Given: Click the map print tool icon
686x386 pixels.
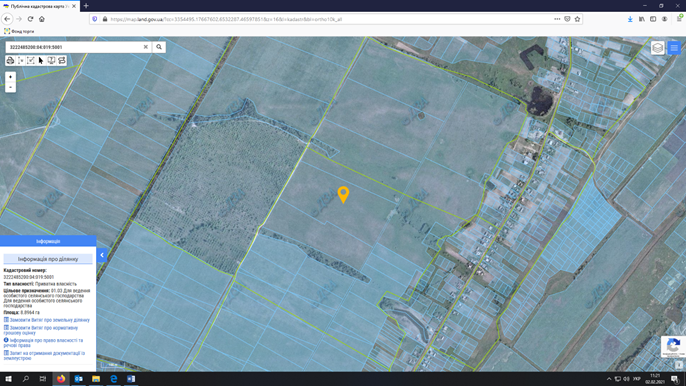Looking at the screenshot, I should pos(10,61).
